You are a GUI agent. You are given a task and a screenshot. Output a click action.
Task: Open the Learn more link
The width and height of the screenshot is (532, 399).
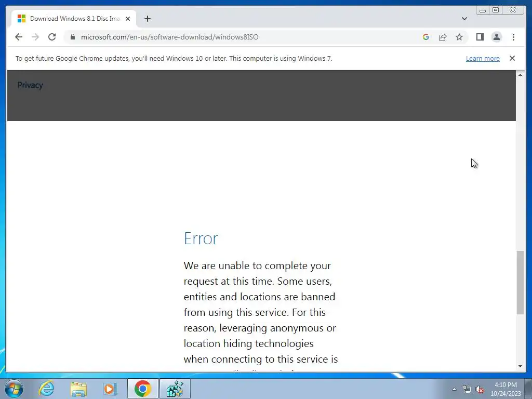click(483, 58)
